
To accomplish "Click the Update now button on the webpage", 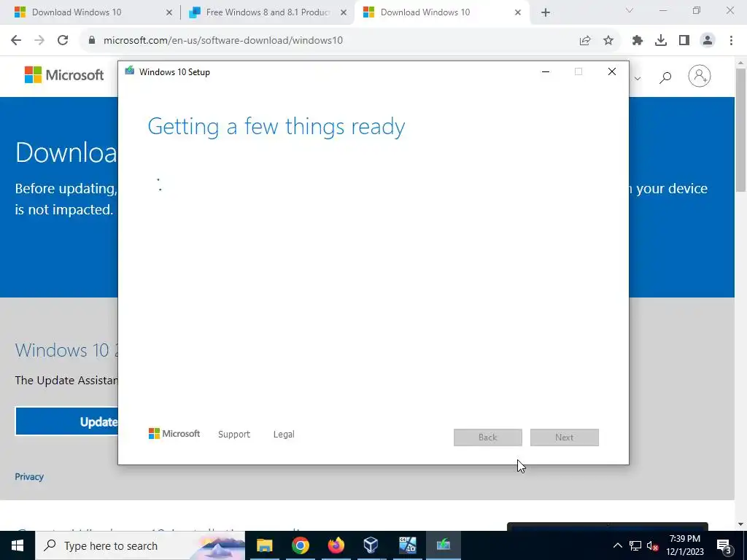I will tap(66, 421).
